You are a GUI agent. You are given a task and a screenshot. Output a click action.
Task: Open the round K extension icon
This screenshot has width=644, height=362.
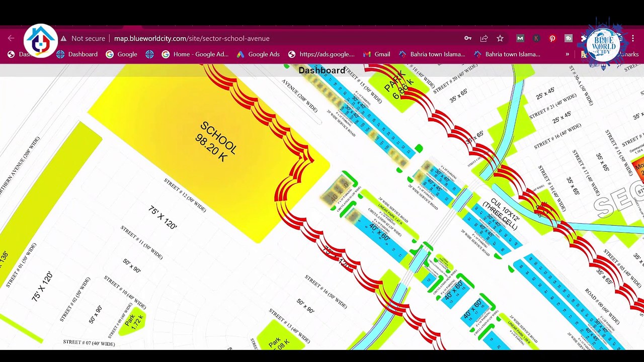[x=536, y=38]
